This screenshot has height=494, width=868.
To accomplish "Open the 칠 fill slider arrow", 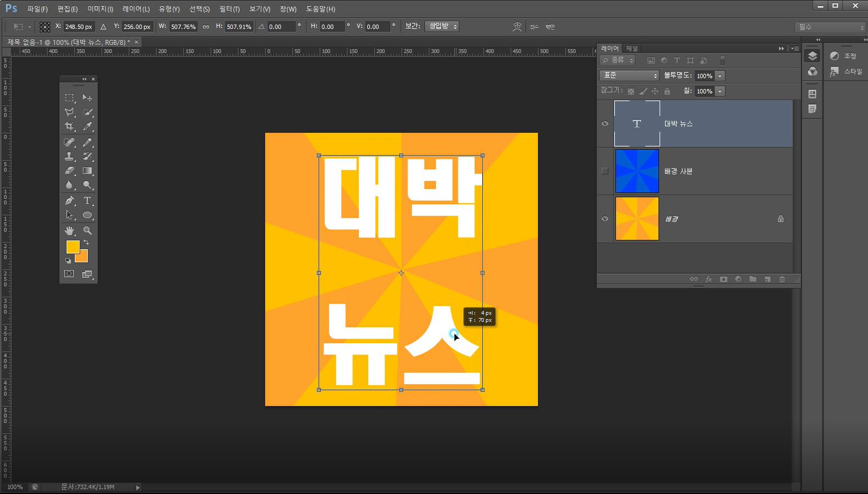I will click(720, 91).
